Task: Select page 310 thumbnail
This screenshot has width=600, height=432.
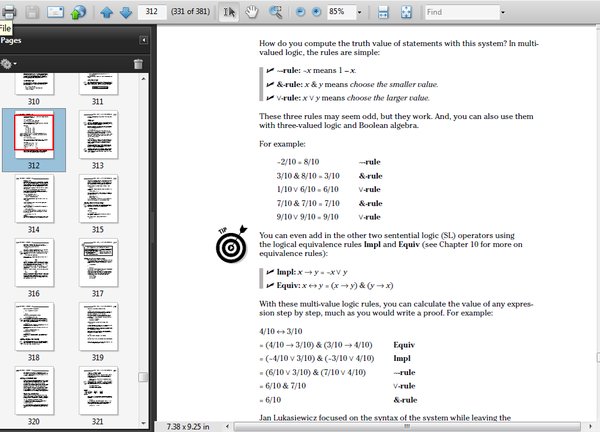Action: pos(34,85)
